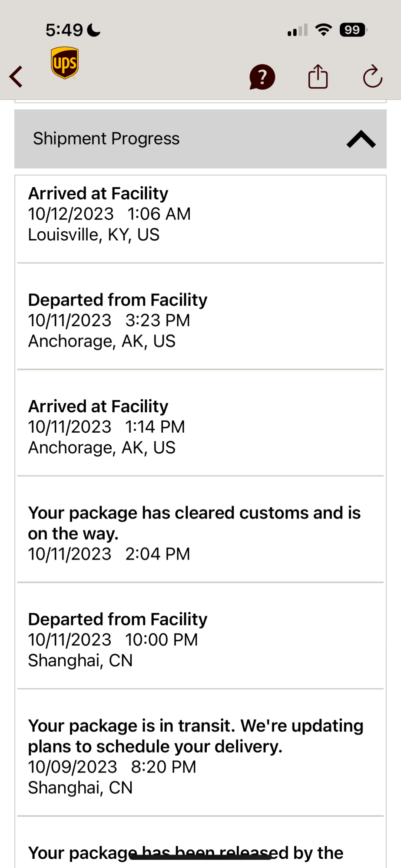Tap the UPS shield logo
401x868 pixels.
[65, 63]
